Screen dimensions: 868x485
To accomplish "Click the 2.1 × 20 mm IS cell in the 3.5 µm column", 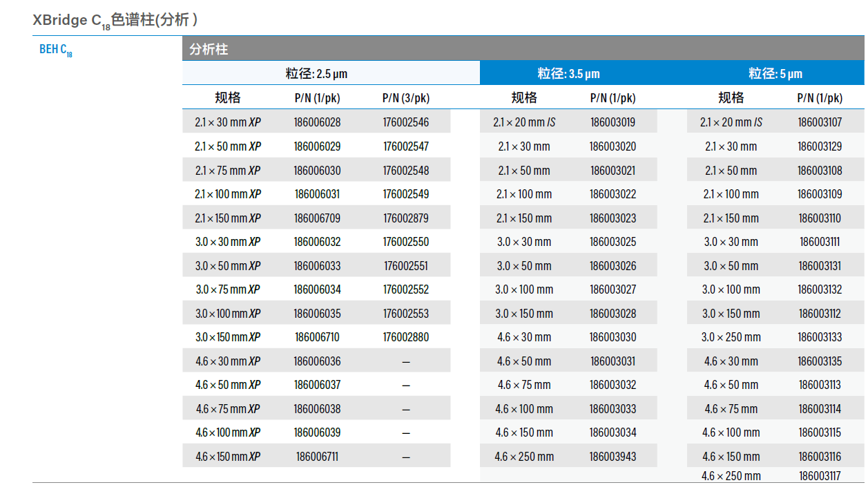I will coord(524,122).
